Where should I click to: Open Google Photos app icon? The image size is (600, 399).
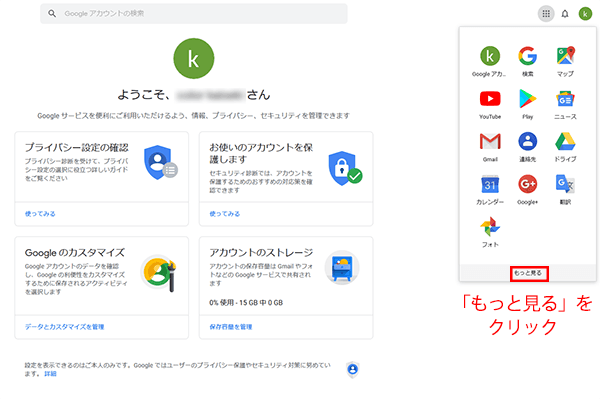pos(490,233)
